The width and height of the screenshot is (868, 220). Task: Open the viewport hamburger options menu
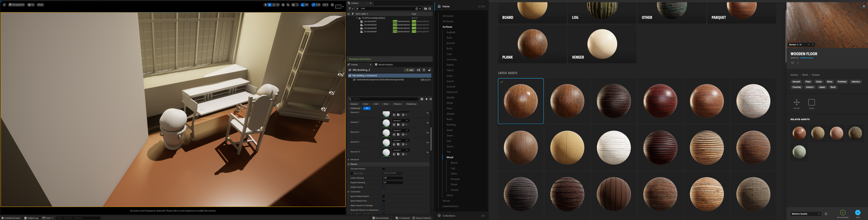(4, 5)
